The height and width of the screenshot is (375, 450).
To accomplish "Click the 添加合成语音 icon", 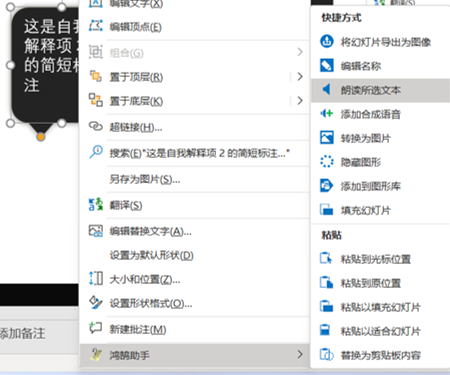I will 327,113.
